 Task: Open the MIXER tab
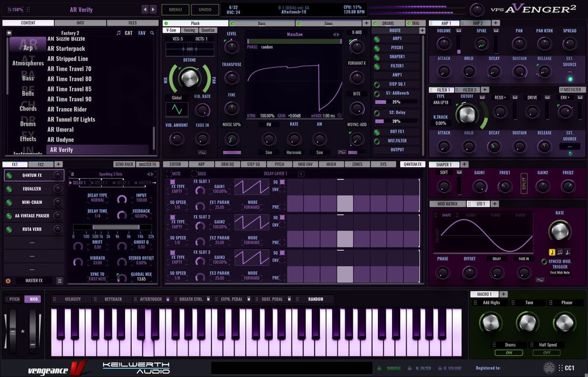[331, 164]
